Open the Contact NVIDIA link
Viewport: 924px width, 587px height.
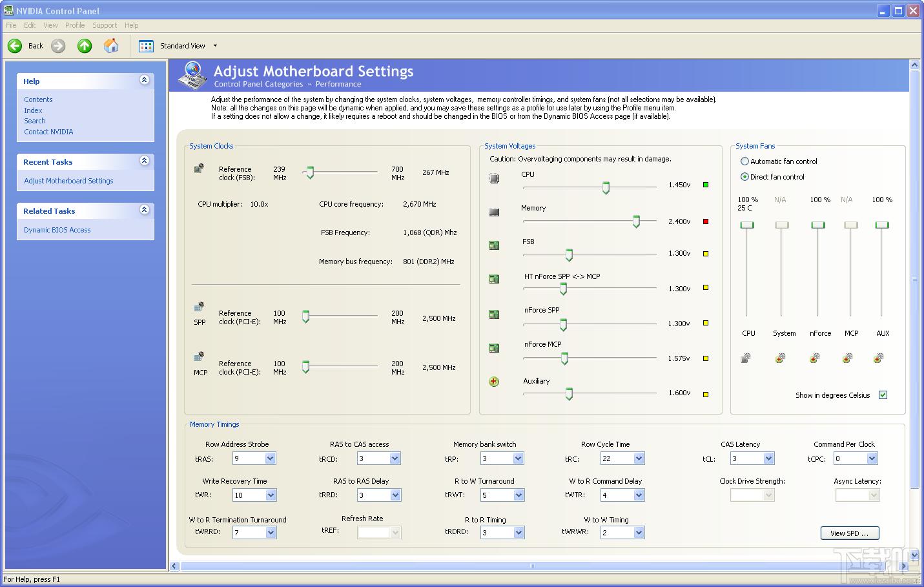[x=48, y=132]
